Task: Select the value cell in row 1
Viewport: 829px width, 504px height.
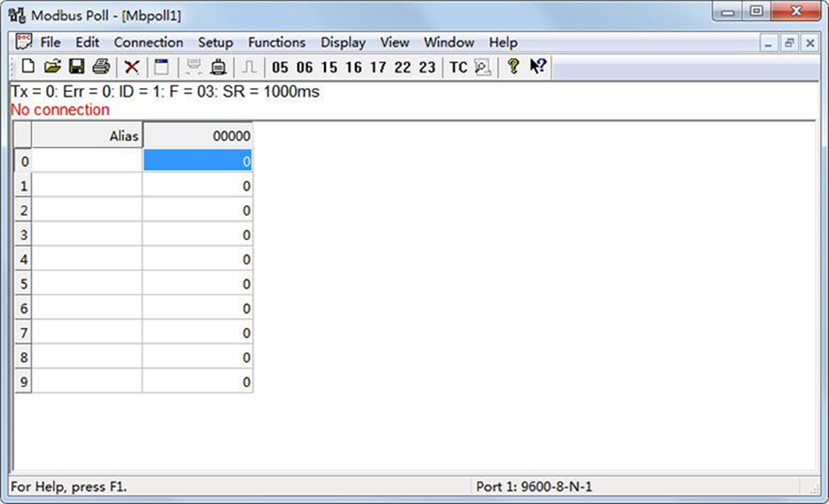Action: (198, 186)
